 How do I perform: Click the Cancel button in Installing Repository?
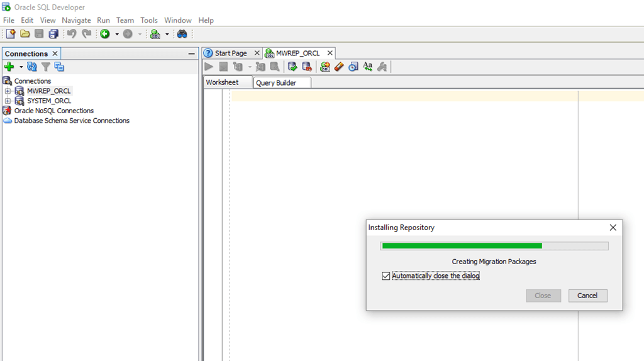(x=587, y=296)
